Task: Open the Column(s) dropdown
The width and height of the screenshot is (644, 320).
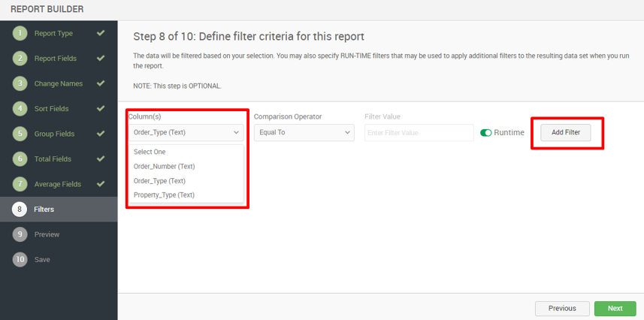Action: point(186,133)
